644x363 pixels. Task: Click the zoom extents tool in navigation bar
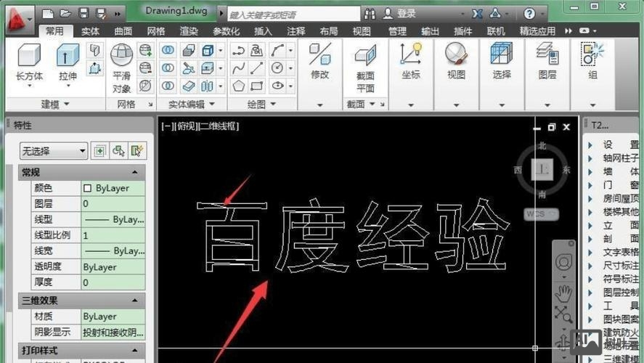[563, 314]
